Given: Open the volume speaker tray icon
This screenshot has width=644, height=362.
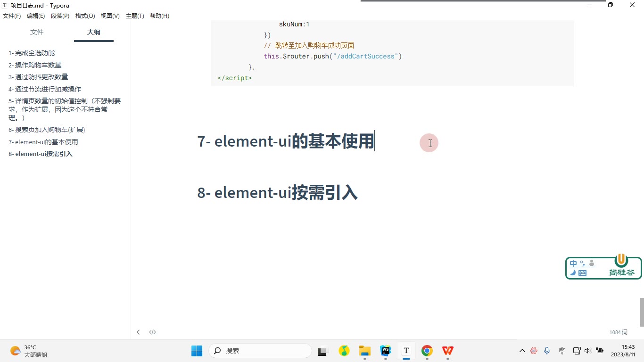Looking at the screenshot, I should [x=587, y=351].
